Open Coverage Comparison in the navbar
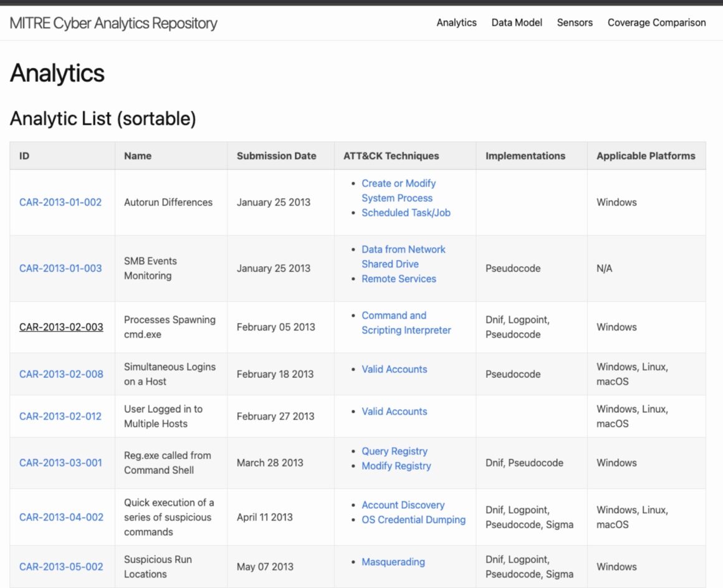723x588 pixels. tap(656, 22)
